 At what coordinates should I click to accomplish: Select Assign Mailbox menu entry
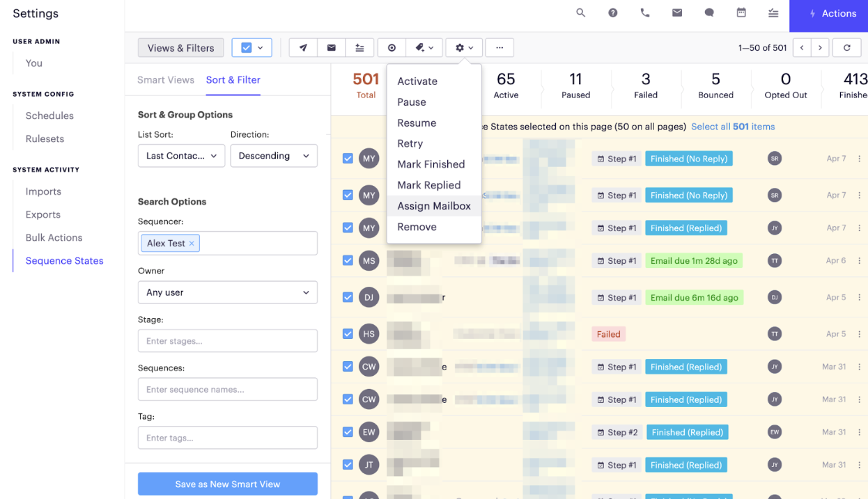(434, 206)
